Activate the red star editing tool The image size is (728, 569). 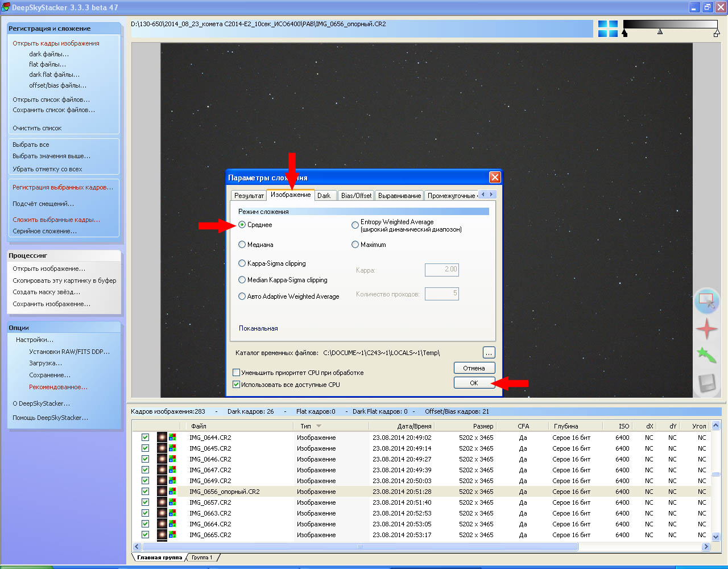click(706, 329)
